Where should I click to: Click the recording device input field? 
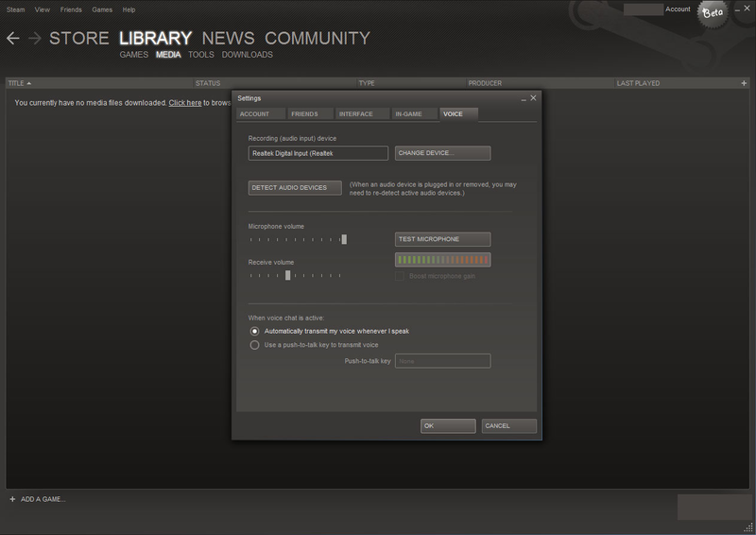(318, 153)
